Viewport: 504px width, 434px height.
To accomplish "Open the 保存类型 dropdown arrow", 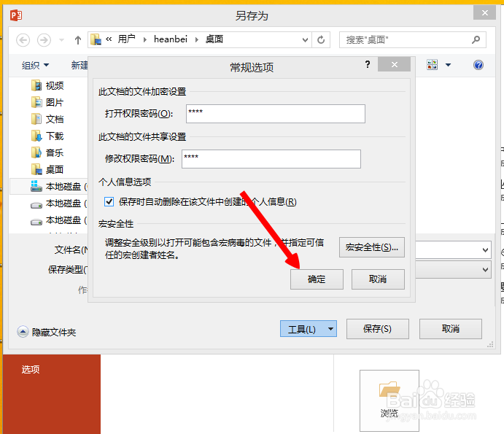I will click(485, 270).
